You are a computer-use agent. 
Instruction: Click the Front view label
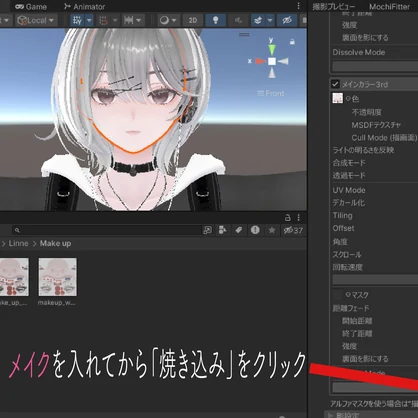271,93
